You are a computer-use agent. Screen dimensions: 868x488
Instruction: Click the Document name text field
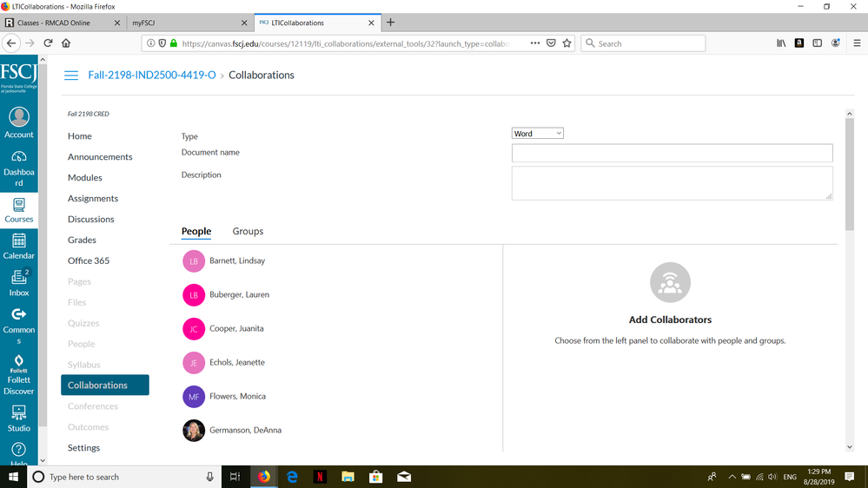pyautogui.click(x=672, y=153)
